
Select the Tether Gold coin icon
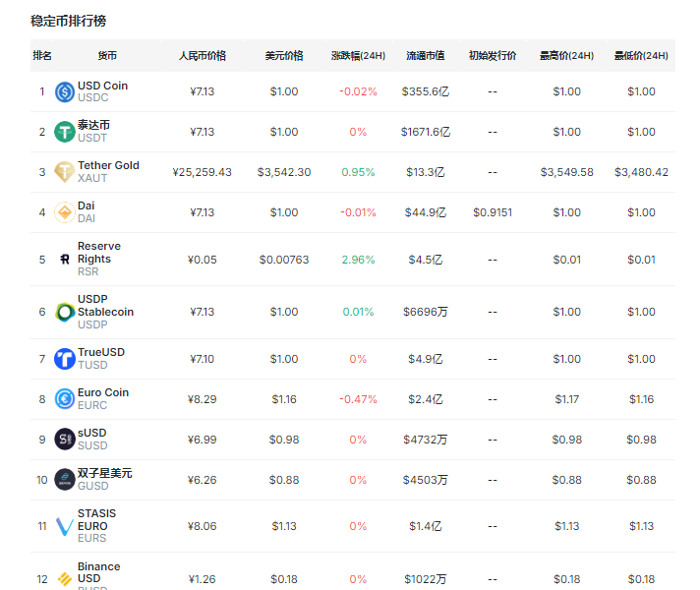click(x=65, y=172)
